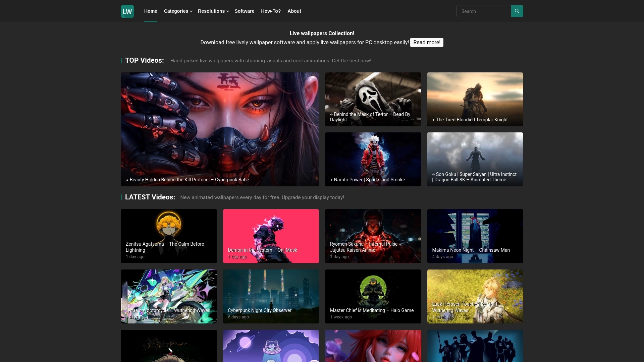Open Behind the Mask of Terror wallpaper
Screen dimensions: 644x362
tap(373, 99)
